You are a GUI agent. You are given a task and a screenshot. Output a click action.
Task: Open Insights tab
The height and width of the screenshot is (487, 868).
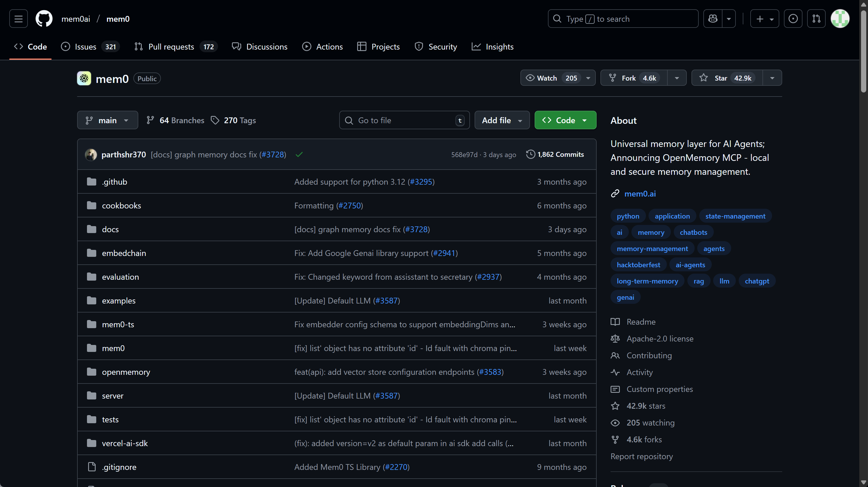click(x=492, y=46)
